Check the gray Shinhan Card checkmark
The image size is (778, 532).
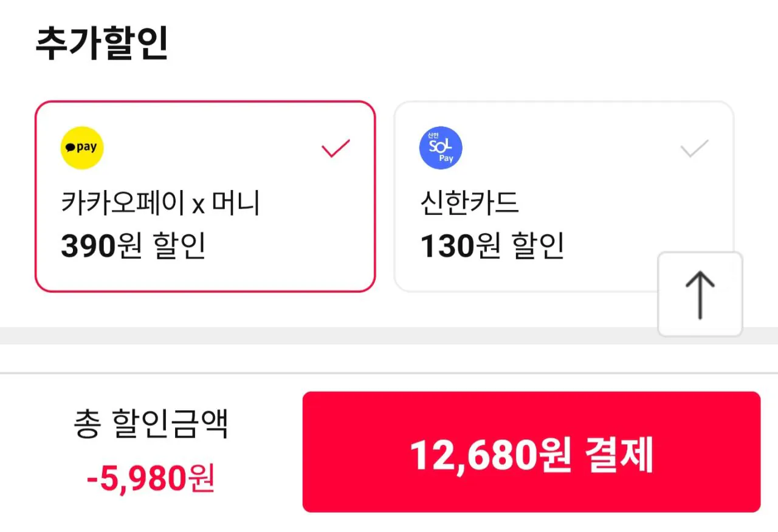[x=694, y=148]
